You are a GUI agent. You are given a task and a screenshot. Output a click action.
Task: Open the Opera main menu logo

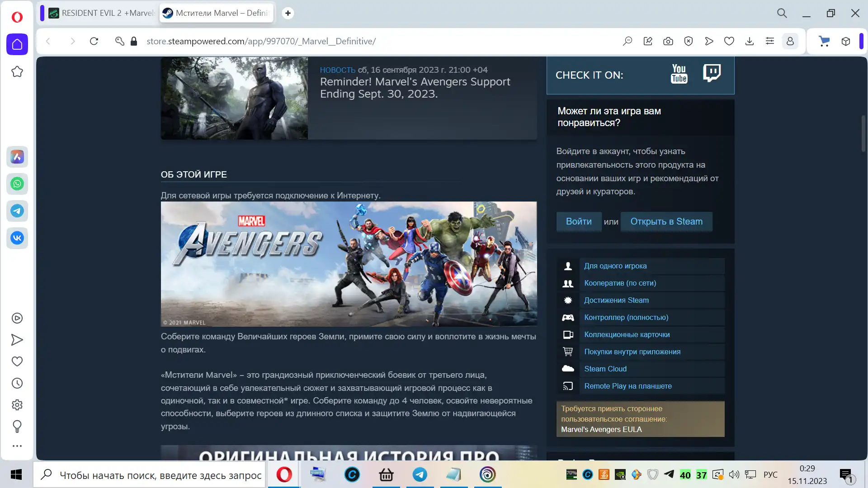pos(17,17)
